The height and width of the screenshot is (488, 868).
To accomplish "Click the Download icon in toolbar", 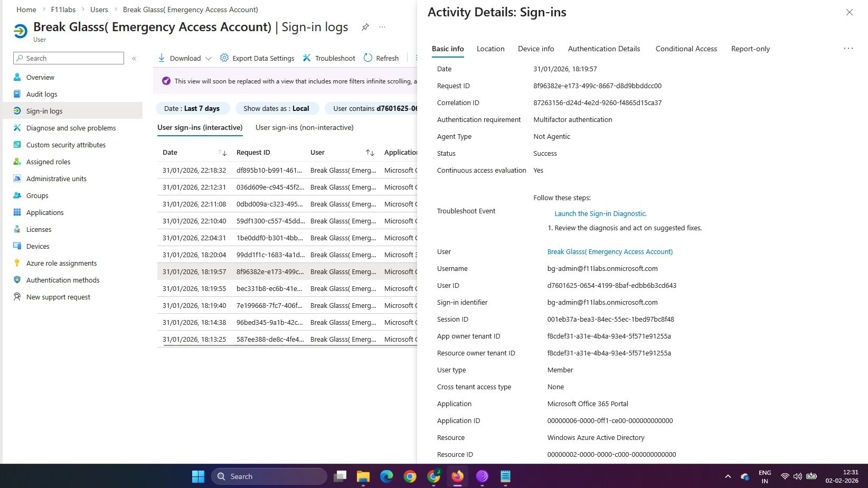I will click(x=162, y=58).
